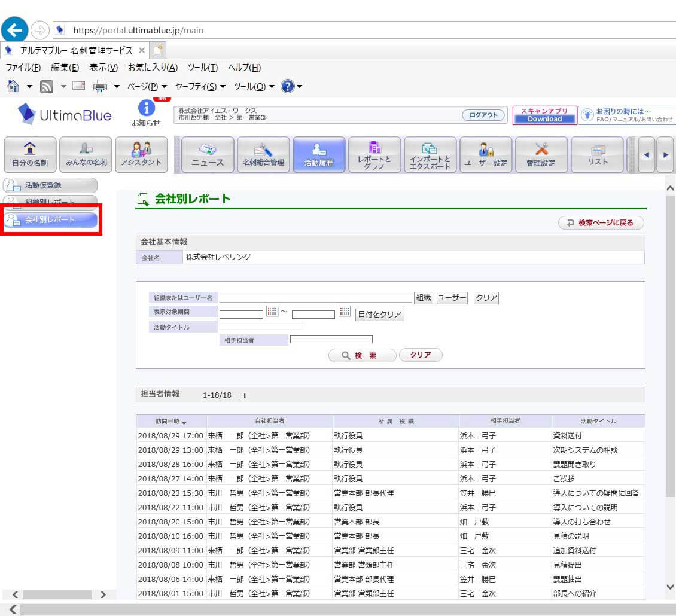Sort by 訪問日時 column header
This screenshot has width=676, height=616.
(170, 421)
